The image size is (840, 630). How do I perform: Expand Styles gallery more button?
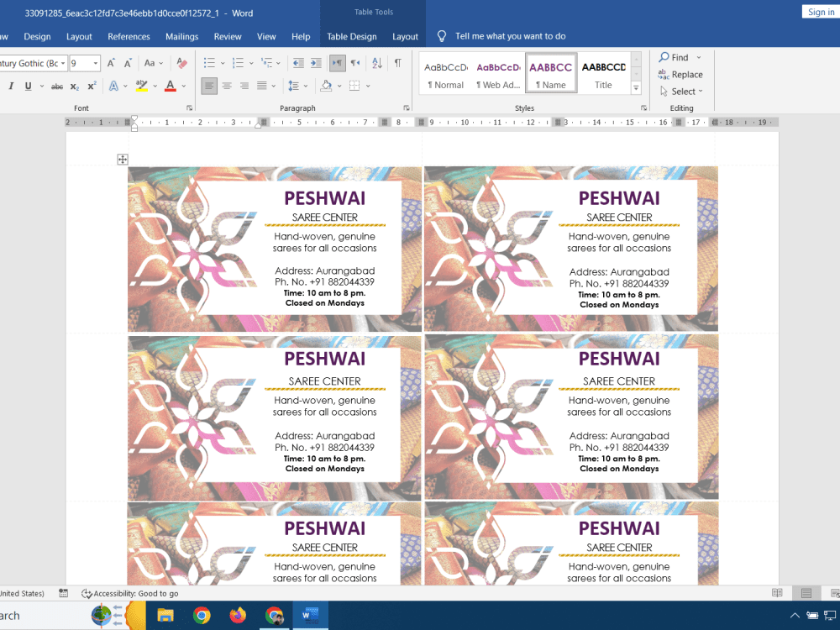click(636, 88)
